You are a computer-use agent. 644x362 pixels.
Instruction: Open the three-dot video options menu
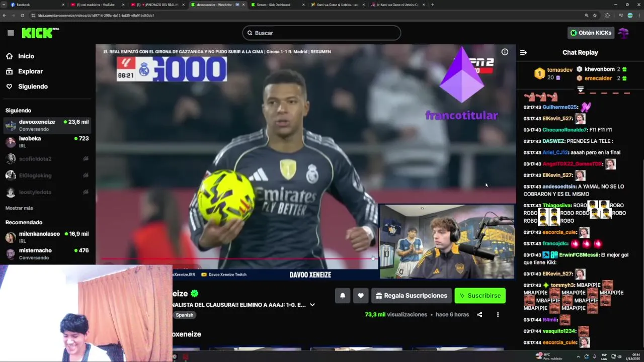(x=498, y=315)
